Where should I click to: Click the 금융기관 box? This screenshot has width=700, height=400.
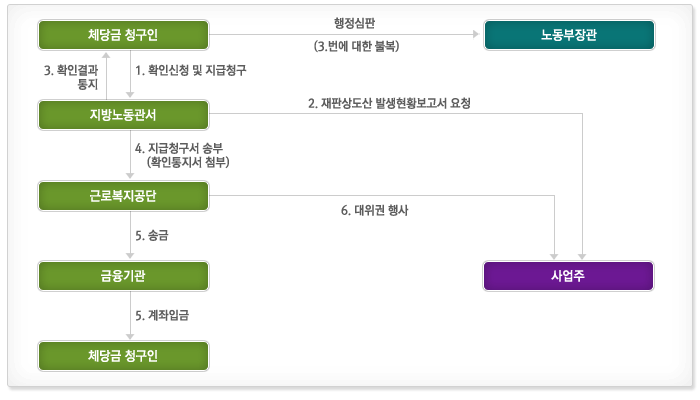[x=124, y=276]
